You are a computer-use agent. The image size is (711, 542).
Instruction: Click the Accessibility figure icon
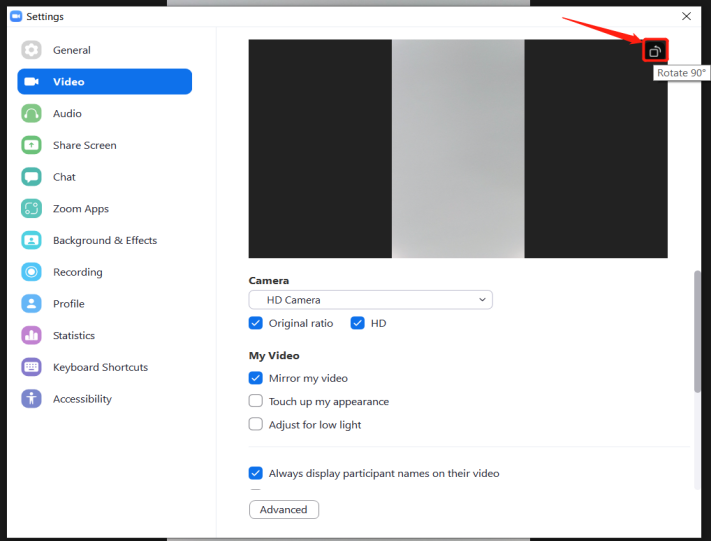[31, 399]
